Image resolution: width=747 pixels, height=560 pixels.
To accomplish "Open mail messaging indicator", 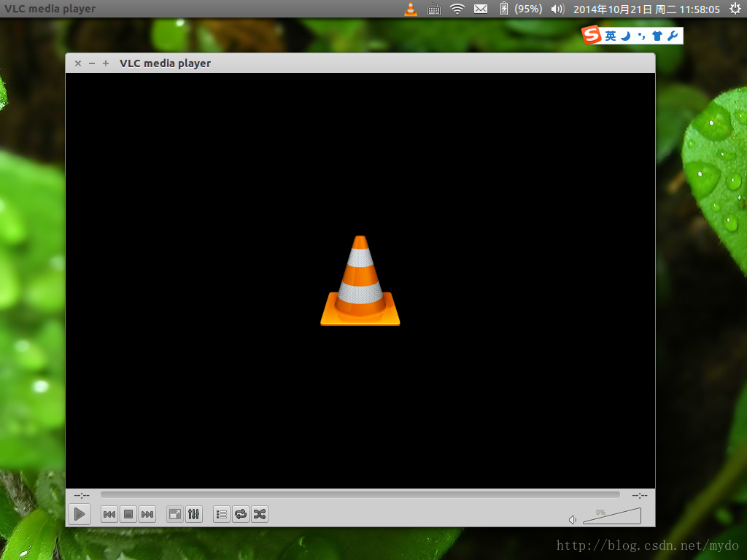I will point(481,9).
